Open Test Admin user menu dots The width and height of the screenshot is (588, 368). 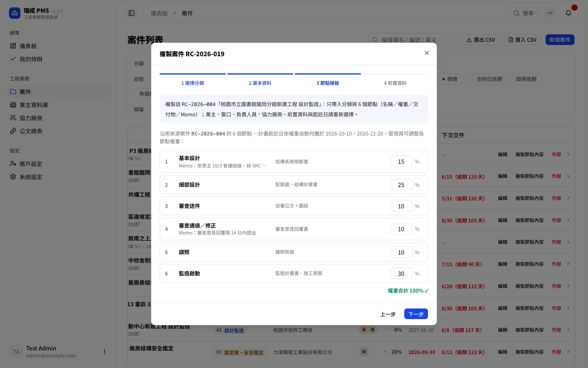coord(105,352)
